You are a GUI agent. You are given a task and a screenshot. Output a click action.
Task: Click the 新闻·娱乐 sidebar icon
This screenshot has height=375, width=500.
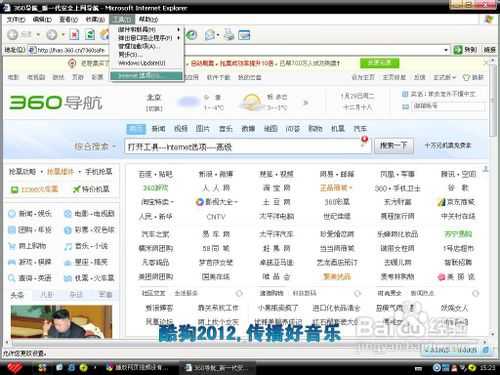(12, 214)
